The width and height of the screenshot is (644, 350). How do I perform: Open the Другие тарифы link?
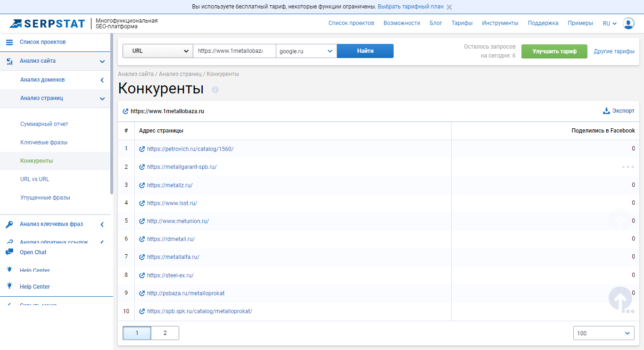click(614, 51)
